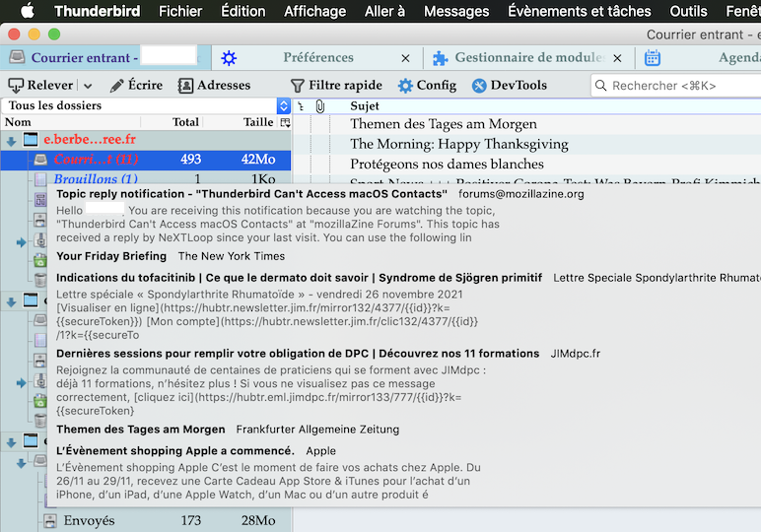Switch to the Préférences tab
761x532 pixels.
[317, 58]
